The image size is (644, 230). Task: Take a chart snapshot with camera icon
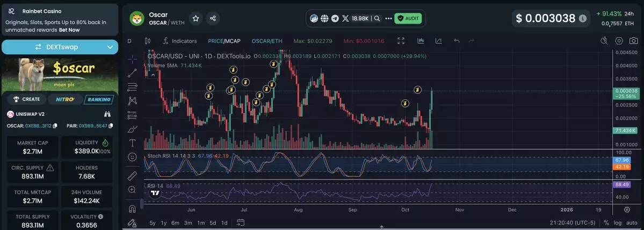pyautogui.click(x=619, y=41)
